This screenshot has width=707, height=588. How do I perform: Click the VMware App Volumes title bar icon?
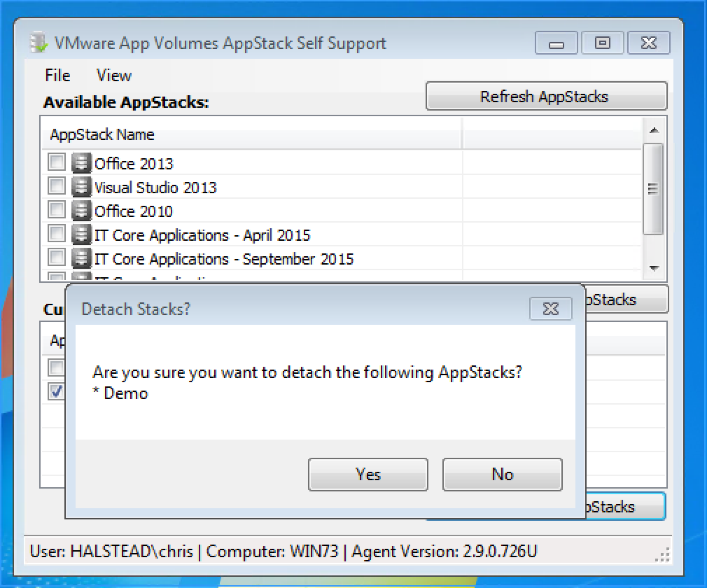pyautogui.click(x=39, y=43)
